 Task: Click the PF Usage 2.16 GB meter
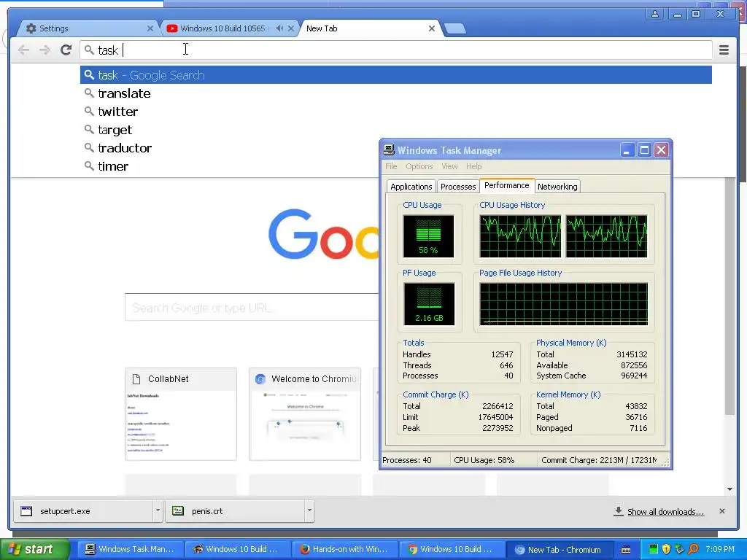429,304
